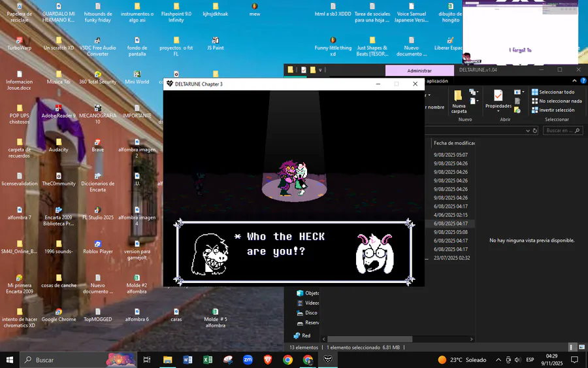The height and width of the screenshot is (368, 588).
Task: Select the JS Paint desktop icon
Action: (215, 44)
